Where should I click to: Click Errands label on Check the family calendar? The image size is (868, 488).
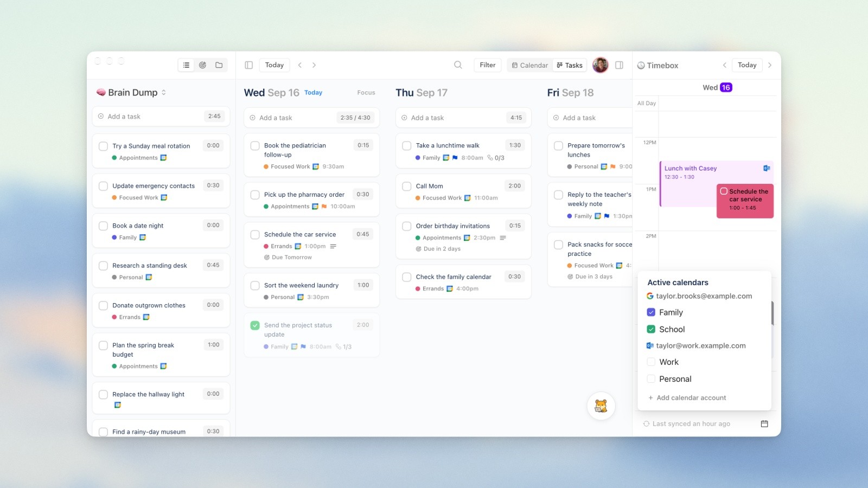click(433, 289)
